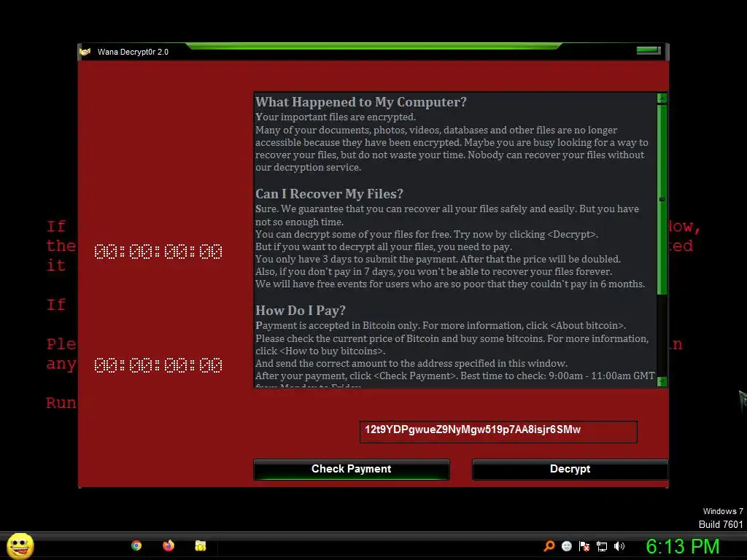Screen dimensions: 747x560
Task: Click the network connection tray icon
Action: pos(602,546)
